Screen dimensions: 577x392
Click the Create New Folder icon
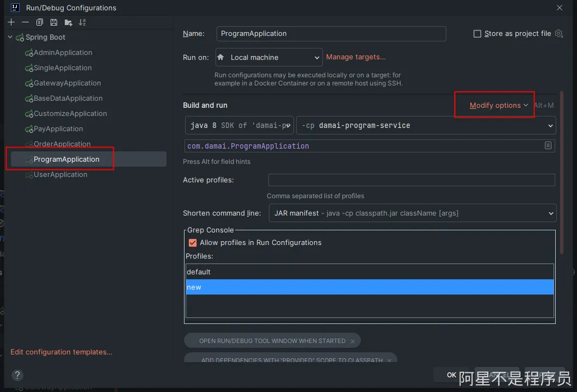68,22
